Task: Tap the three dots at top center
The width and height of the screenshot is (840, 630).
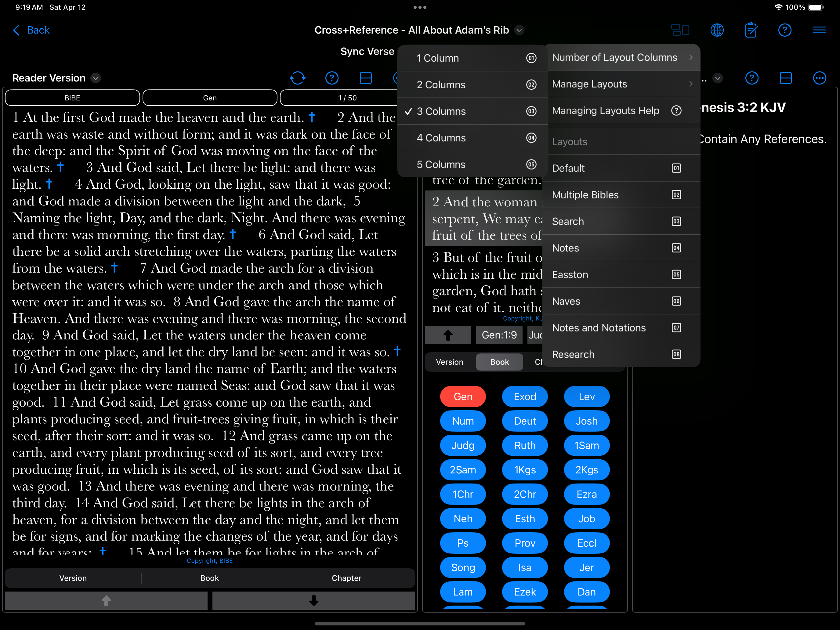Action: point(420,7)
